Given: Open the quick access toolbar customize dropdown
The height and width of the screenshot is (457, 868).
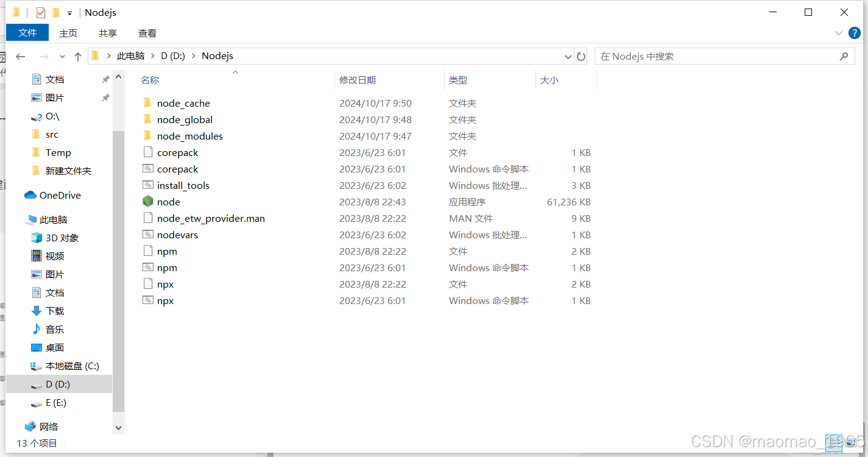Looking at the screenshot, I should coord(69,13).
